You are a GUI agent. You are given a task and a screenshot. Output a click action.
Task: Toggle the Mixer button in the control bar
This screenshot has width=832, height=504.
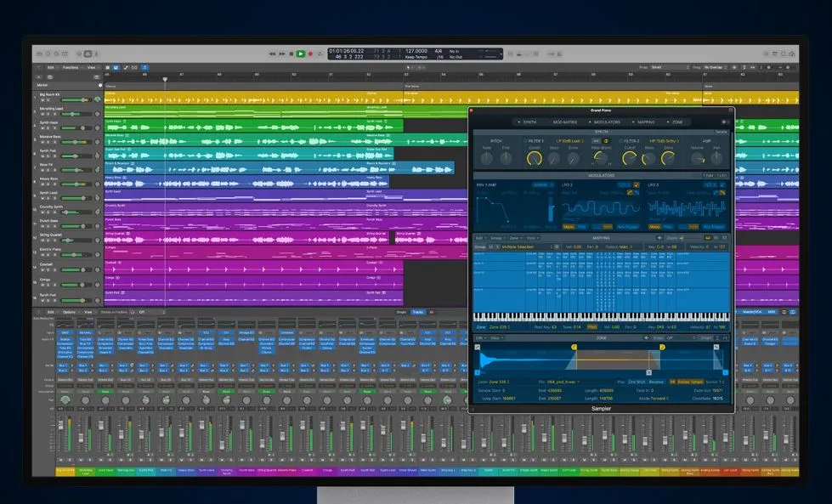tap(88, 54)
